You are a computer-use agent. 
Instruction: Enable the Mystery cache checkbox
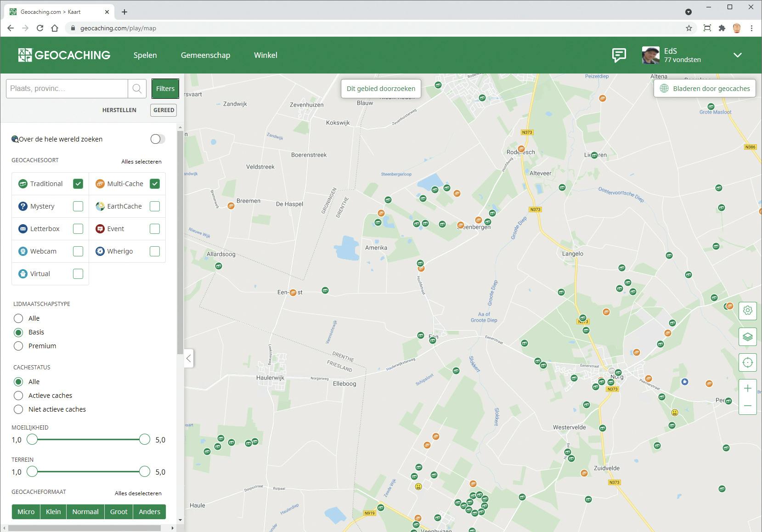78,206
